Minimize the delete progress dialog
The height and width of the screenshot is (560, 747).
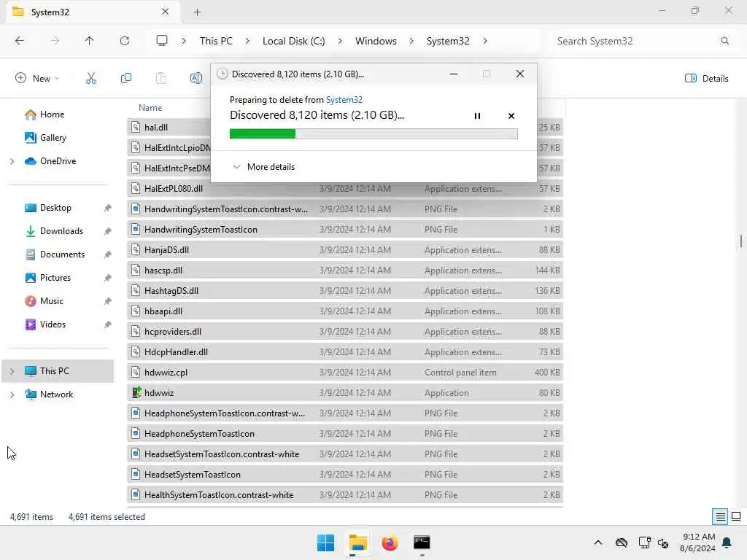tap(454, 74)
